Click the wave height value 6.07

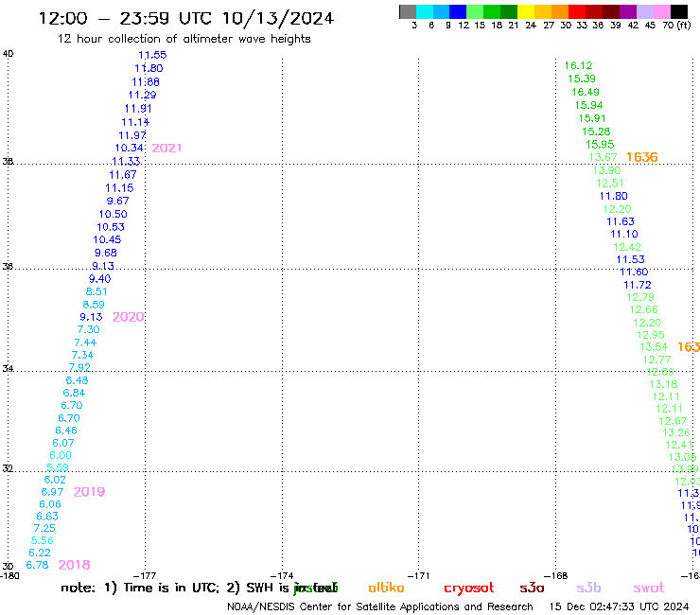[63, 443]
